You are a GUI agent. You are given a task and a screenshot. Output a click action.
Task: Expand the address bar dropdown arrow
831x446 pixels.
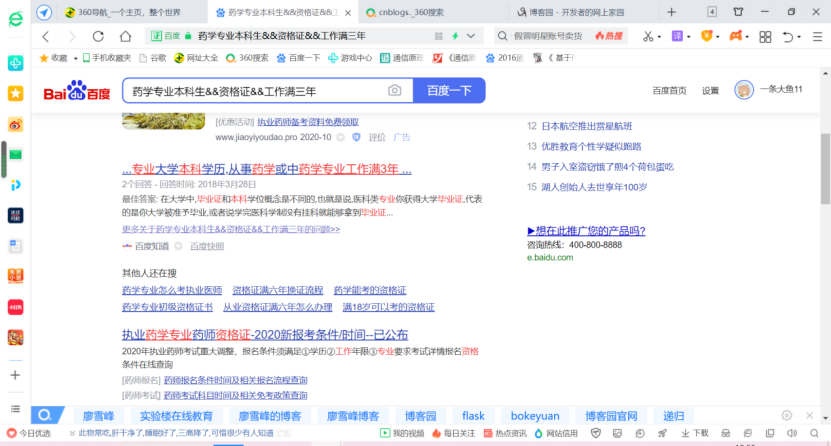point(471,36)
